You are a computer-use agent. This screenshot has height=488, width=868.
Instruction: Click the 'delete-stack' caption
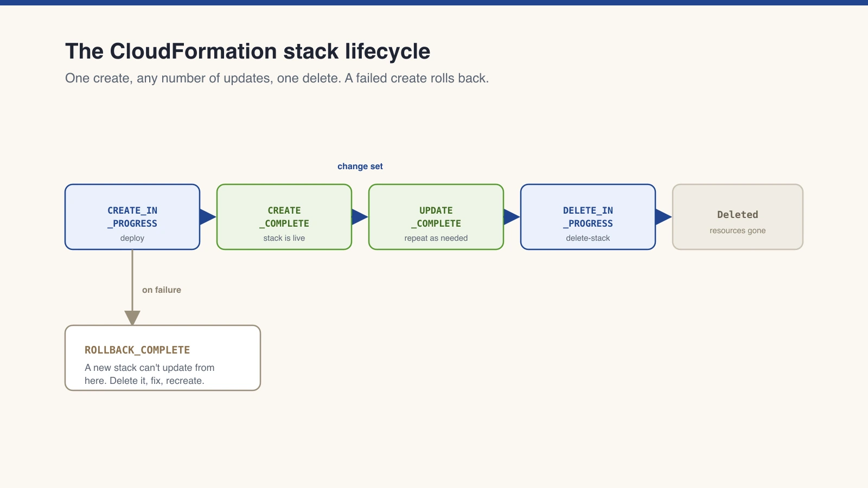pos(588,238)
